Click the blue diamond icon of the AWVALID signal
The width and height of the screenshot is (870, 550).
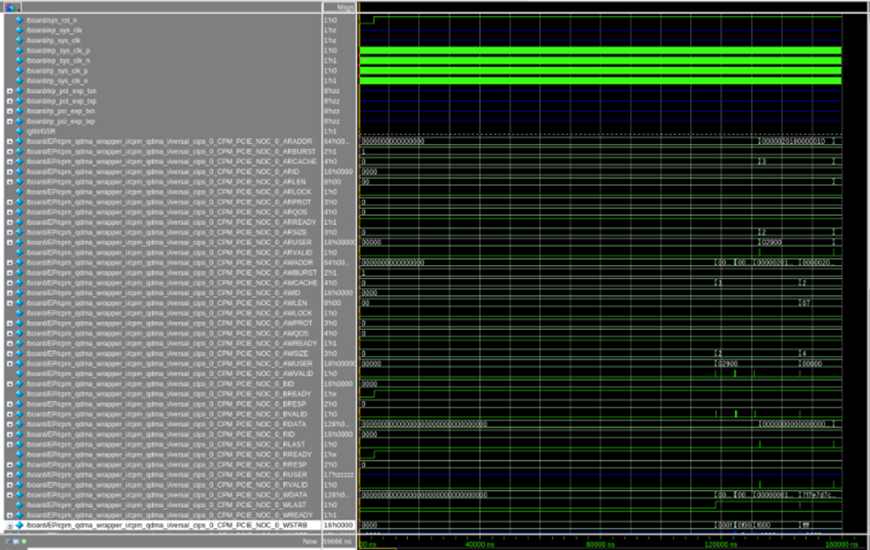click(x=19, y=374)
